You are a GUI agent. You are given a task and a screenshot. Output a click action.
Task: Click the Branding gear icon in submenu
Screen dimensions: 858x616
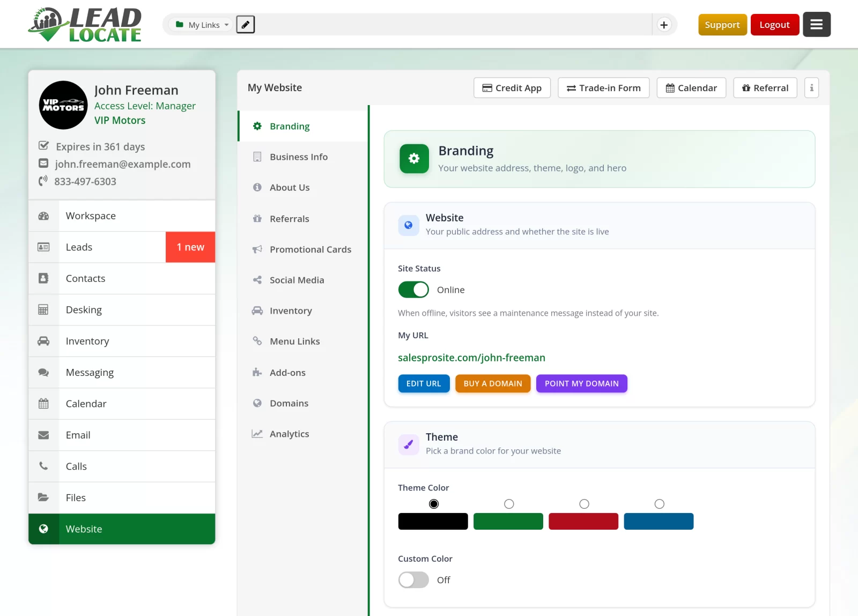click(x=257, y=126)
